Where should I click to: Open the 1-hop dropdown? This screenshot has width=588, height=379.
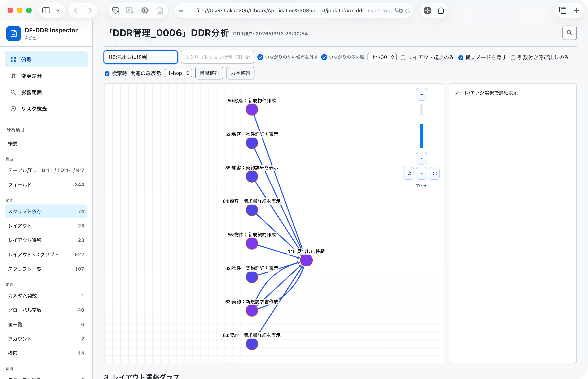point(178,73)
